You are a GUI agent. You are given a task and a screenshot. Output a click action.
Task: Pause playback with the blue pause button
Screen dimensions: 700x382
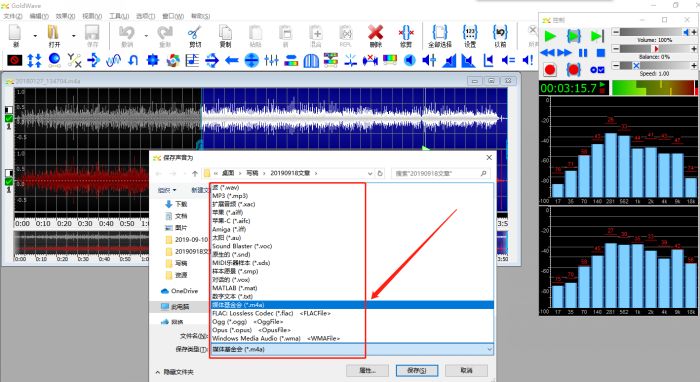[583, 53]
